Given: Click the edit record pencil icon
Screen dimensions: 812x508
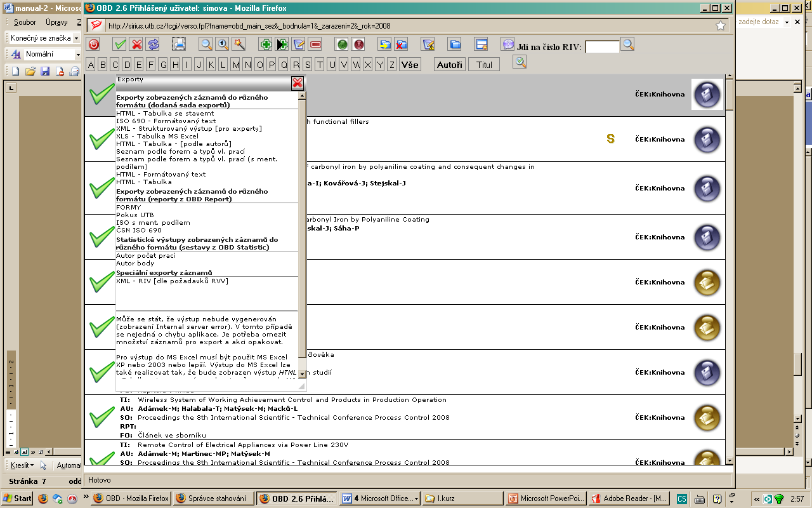Looking at the screenshot, I should pyautogui.click(x=299, y=44).
